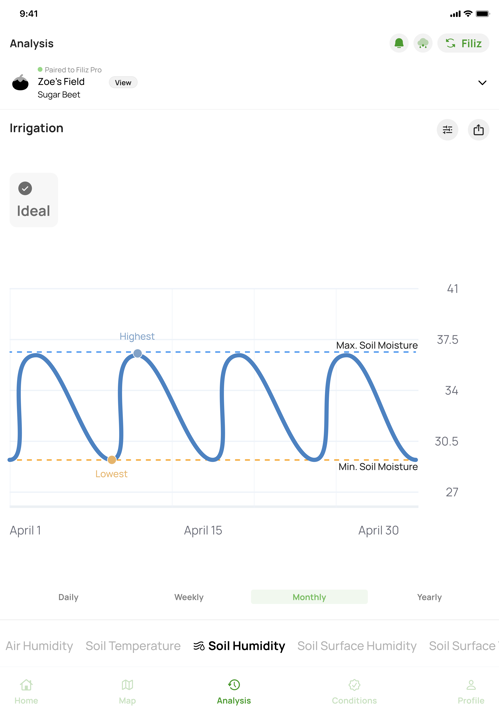The height and width of the screenshot is (714, 499).
Task: Click the View button beside Zoe's Field
Action: pyautogui.click(x=123, y=82)
